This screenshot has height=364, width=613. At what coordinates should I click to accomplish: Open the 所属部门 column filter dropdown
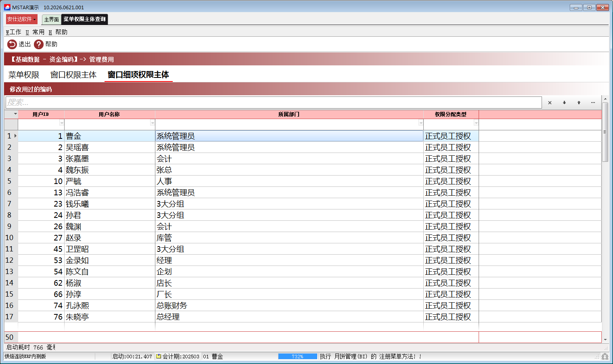click(x=421, y=123)
